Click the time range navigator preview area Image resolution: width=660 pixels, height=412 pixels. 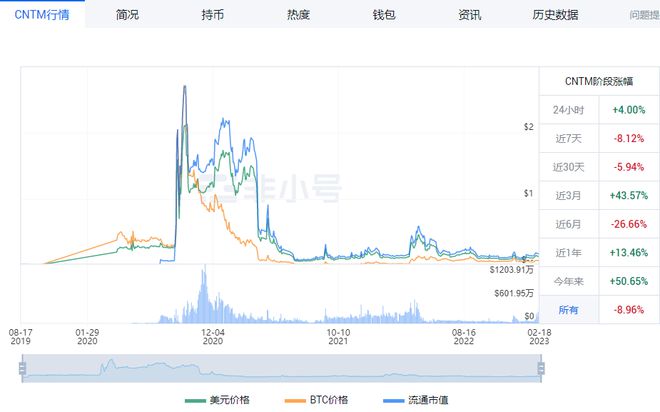282,369
